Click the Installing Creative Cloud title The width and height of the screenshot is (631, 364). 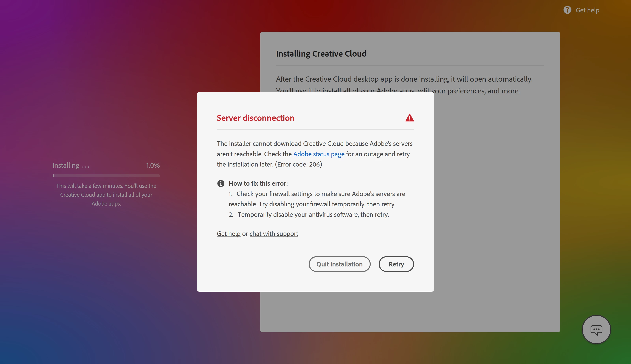point(321,53)
